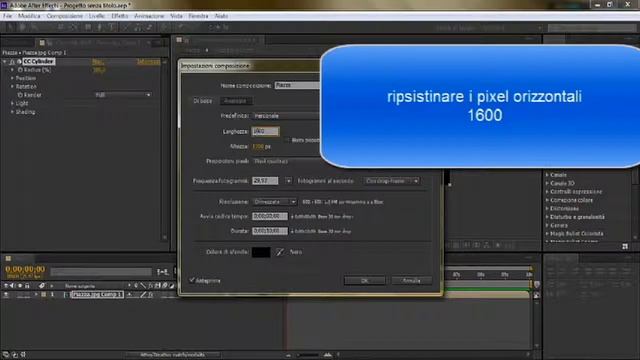The width and height of the screenshot is (640, 360).
Task: Click the Larghezza width input field
Action: click(x=265, y=131)
